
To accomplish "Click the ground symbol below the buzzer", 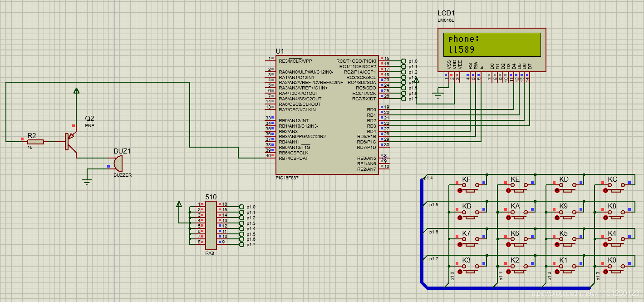I will [x=87, y=182].
